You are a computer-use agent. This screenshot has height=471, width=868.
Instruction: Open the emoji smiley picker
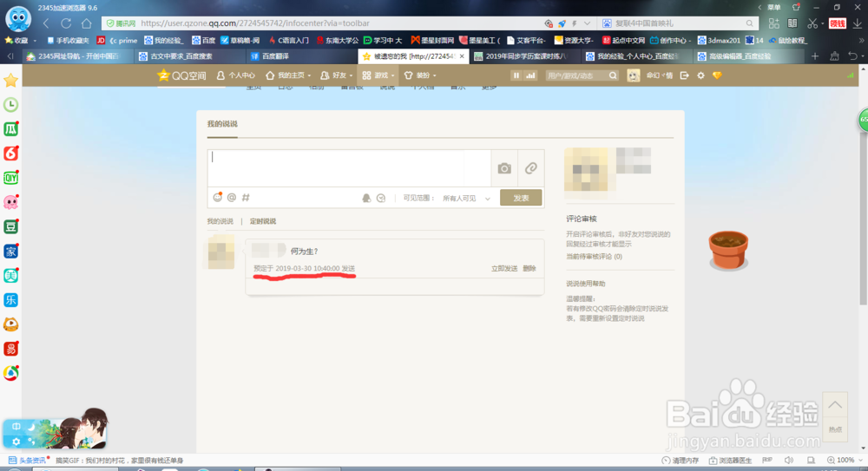click(x=218, y=197)
